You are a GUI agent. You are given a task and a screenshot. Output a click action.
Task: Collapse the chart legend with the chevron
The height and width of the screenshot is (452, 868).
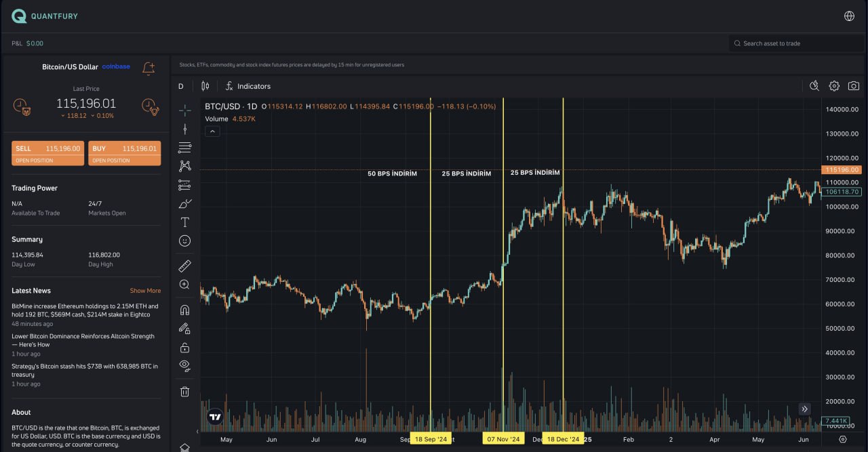(x=212, y=131)
